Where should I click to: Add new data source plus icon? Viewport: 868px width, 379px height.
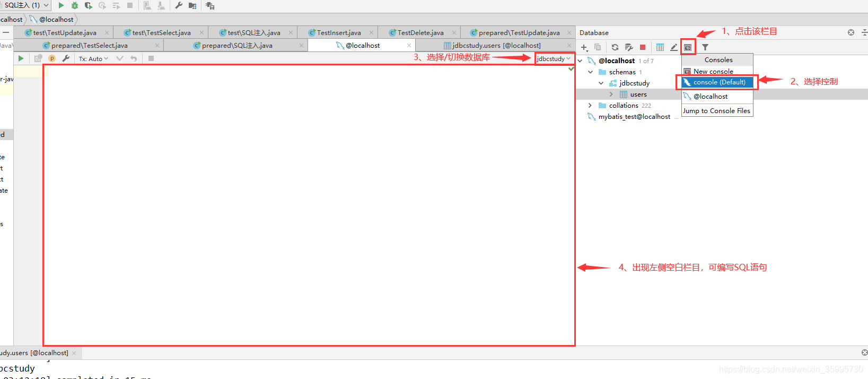pyautogui.click(x=584, y=47)
